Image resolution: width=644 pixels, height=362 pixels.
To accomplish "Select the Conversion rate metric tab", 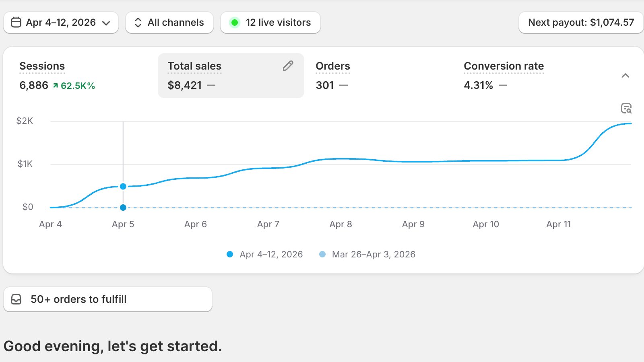I will (x=504, y=66).
